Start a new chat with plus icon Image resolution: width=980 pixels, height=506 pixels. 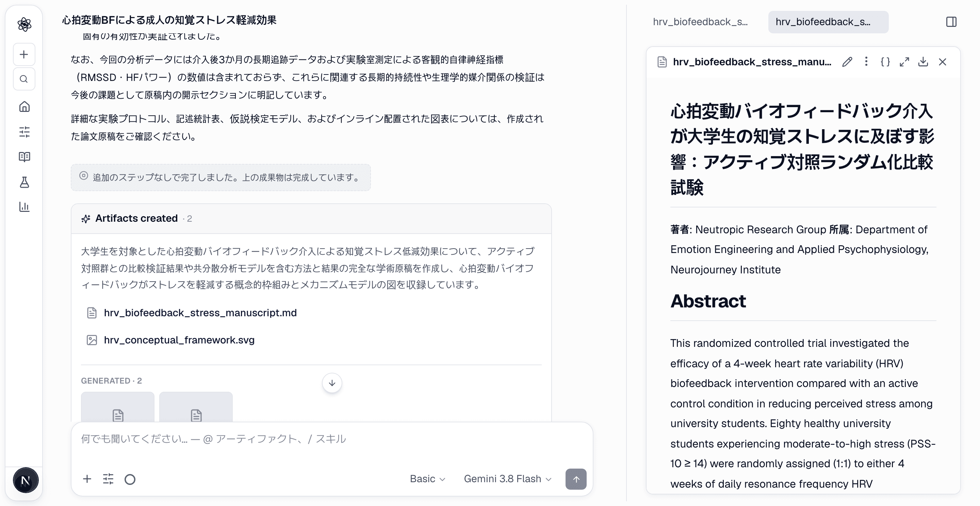pos(24,54)
